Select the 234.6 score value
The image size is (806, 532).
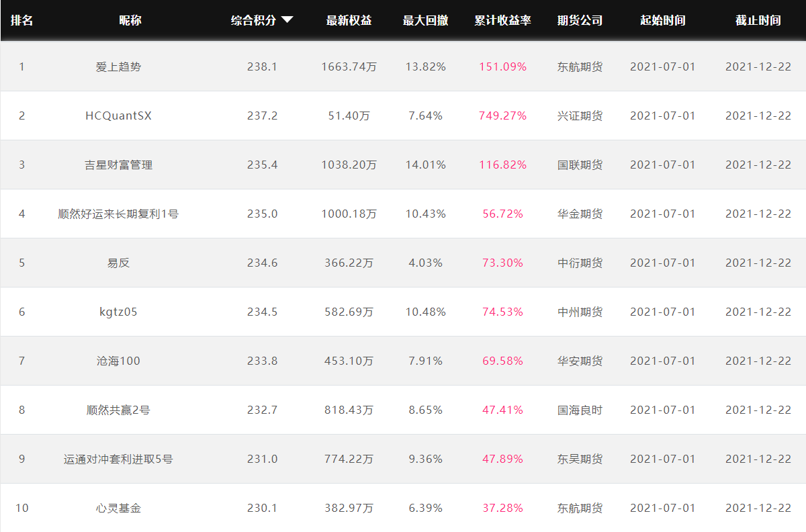[x=262, y=263]
